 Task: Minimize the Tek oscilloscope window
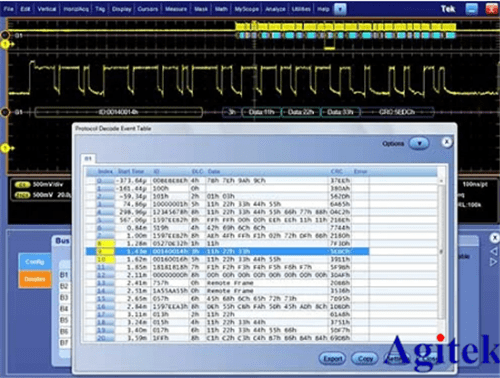pyautogui.click(x=471, y=9)
